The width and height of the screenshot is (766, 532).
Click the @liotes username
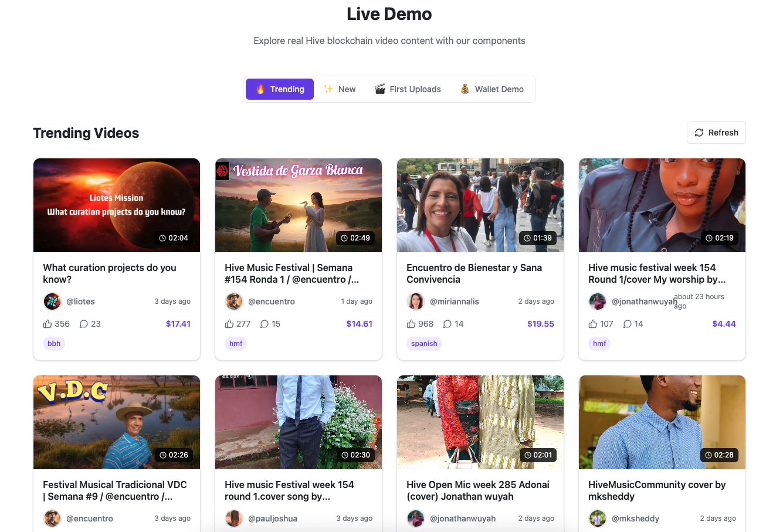click(80, 301)
